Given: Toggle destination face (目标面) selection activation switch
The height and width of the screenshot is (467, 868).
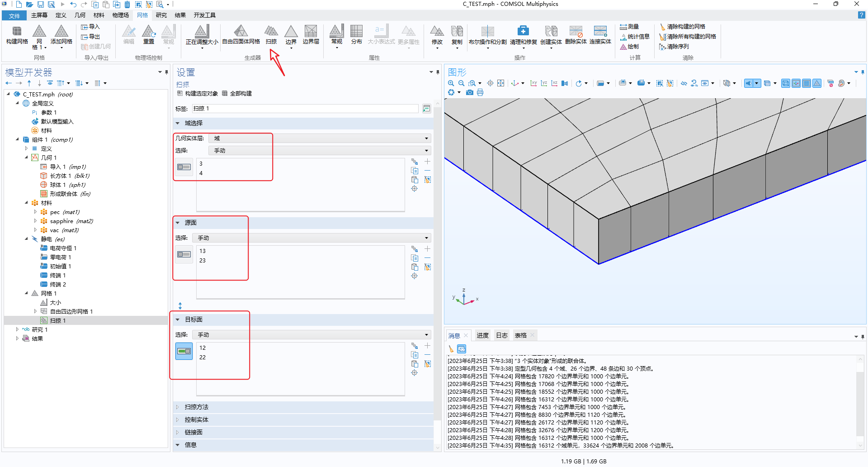Looking at the screenshot, I should (184, 351).
